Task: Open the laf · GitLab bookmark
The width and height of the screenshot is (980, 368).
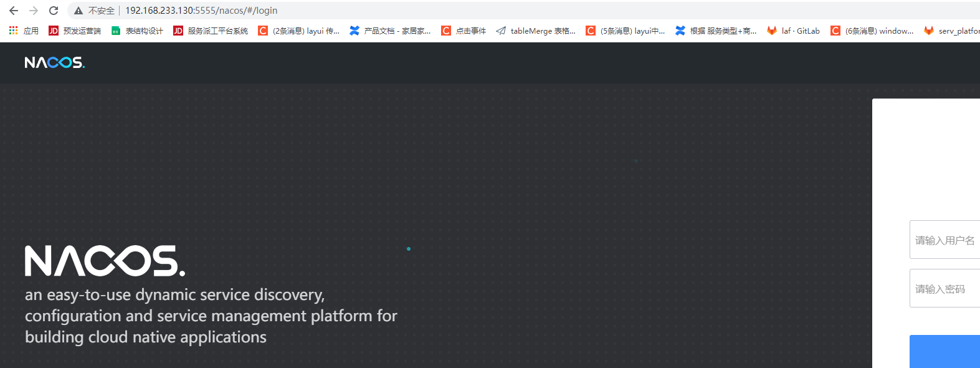Action: coord(794,31)
